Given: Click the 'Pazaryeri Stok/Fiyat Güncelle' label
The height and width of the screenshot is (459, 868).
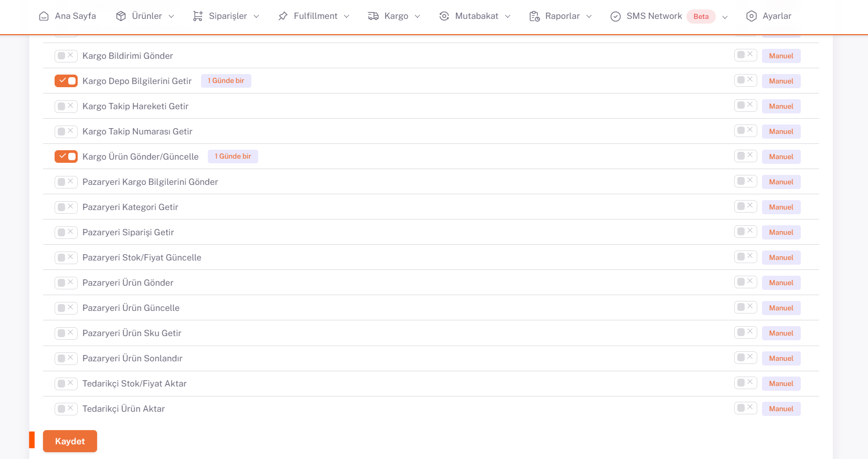Looking at the screenshot, I should click(x=142, y=257).
